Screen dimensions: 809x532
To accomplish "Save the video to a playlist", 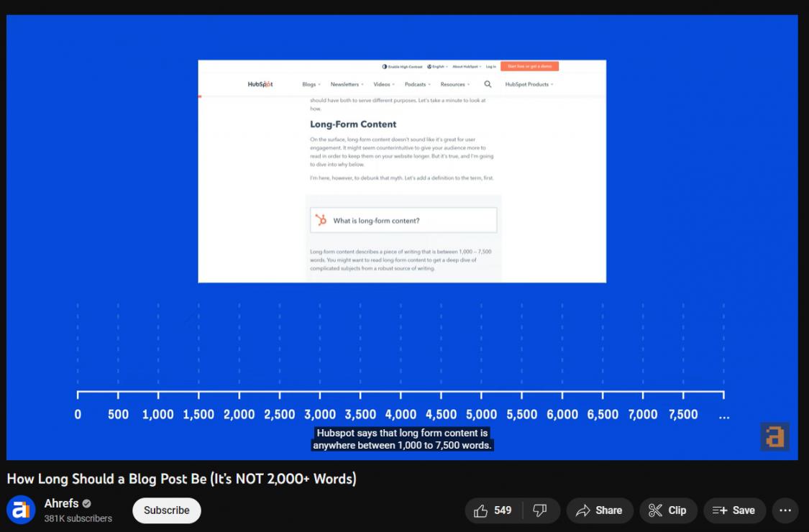I will coord(733,510).
